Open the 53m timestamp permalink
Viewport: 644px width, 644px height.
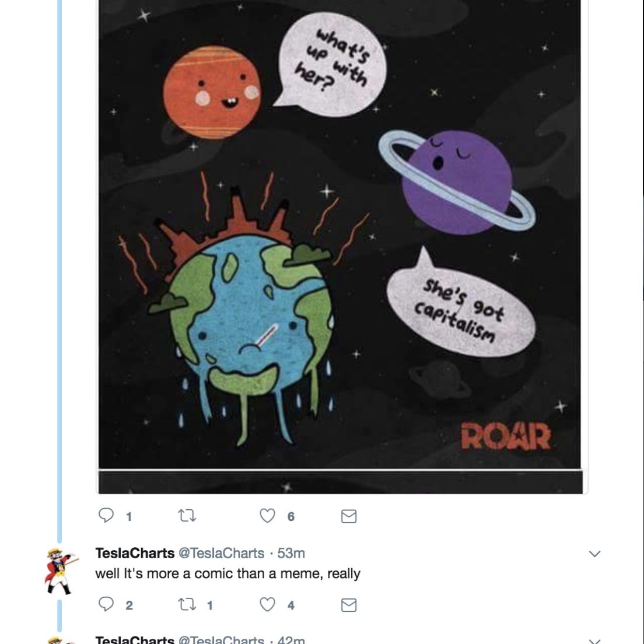click(291, 553)
